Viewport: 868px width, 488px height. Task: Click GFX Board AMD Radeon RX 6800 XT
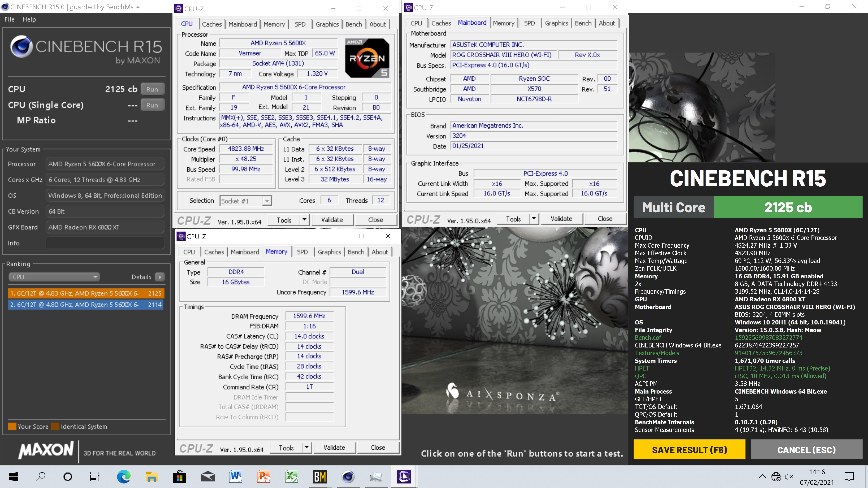coord(105,227)
